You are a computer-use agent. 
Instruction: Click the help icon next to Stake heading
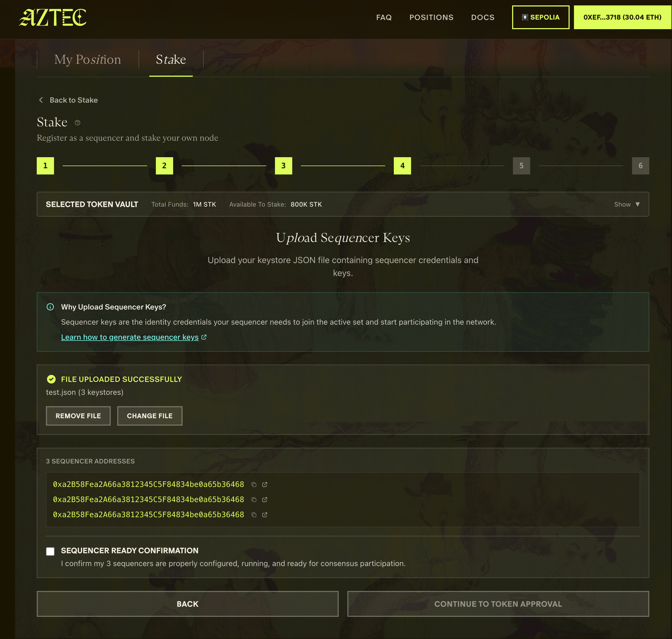77,123
